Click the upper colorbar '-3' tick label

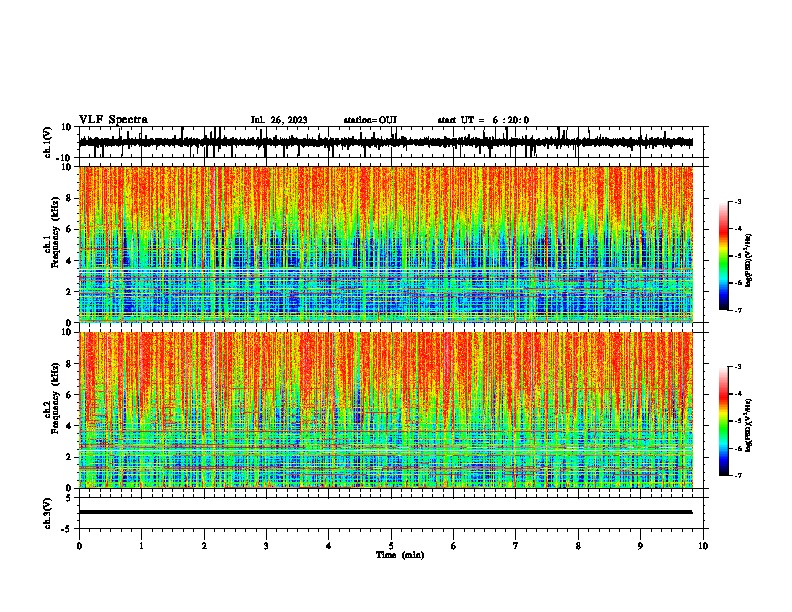[x=737, y=202]
